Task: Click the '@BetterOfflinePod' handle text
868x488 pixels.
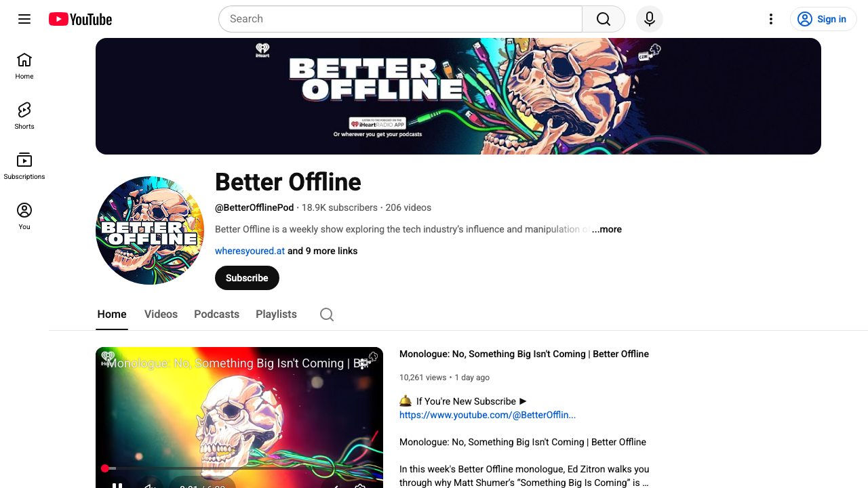Action: [x=254, y=207]
